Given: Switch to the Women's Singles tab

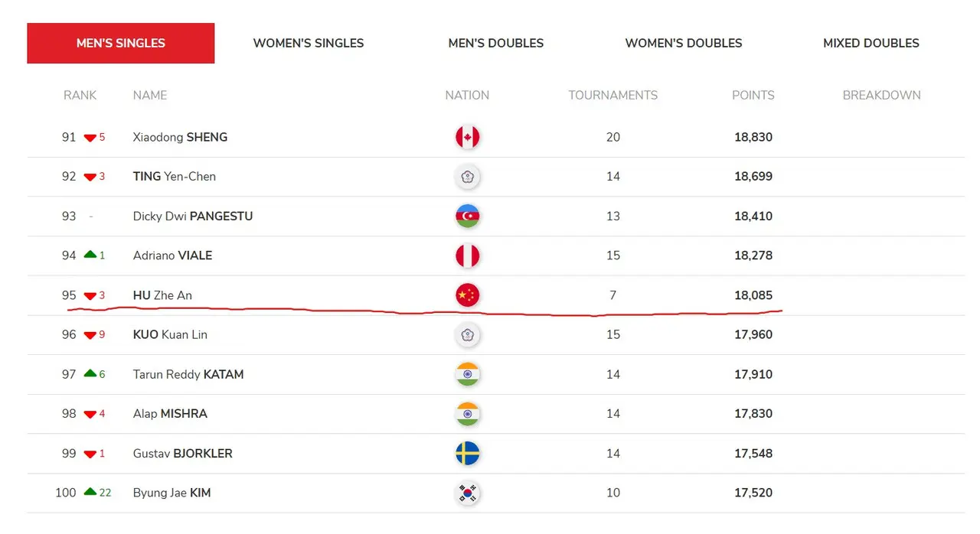Looking at the screenshot, I should 309,43.
